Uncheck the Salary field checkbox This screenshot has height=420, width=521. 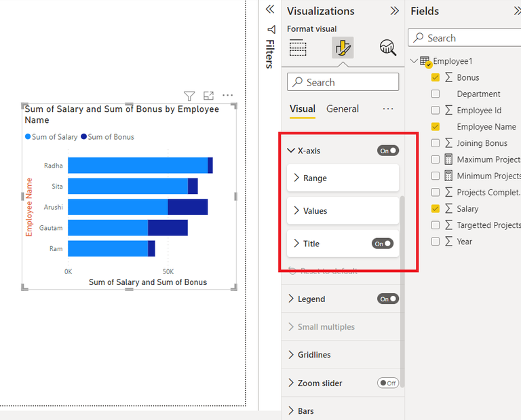click(x=436, y=208)
